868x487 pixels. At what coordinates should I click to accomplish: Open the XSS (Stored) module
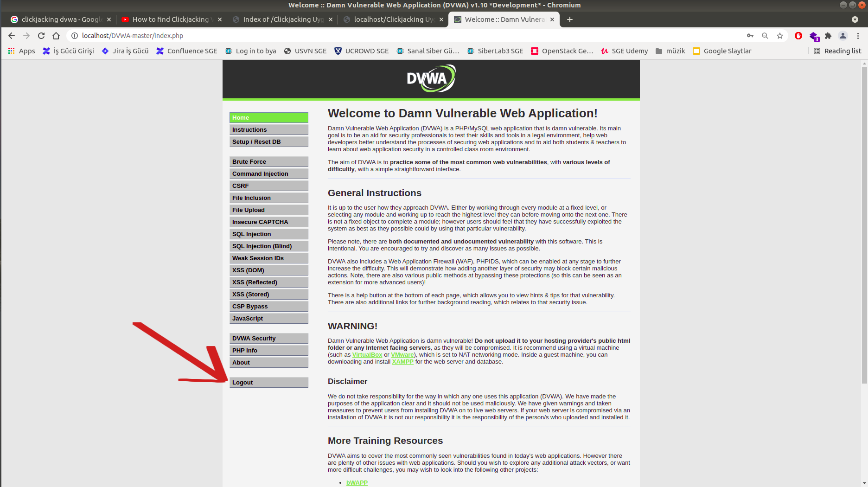click(x=269, y=295)
